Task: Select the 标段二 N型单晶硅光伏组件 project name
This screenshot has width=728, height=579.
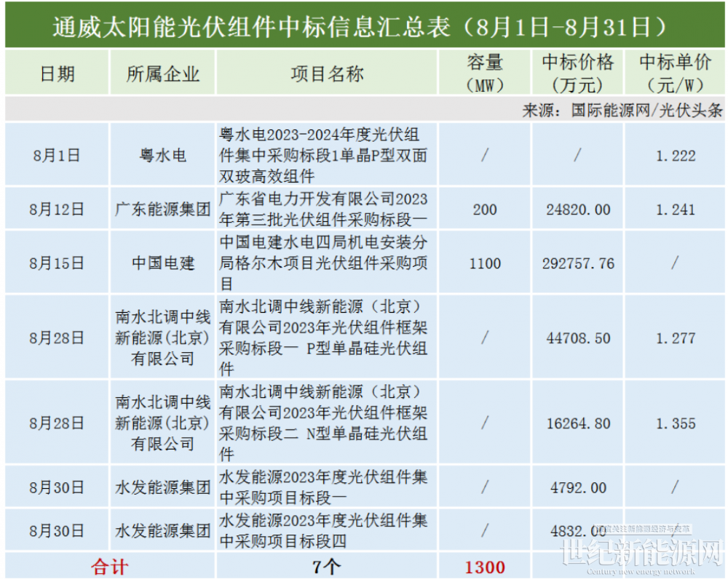Action: (x=323, y=423)
